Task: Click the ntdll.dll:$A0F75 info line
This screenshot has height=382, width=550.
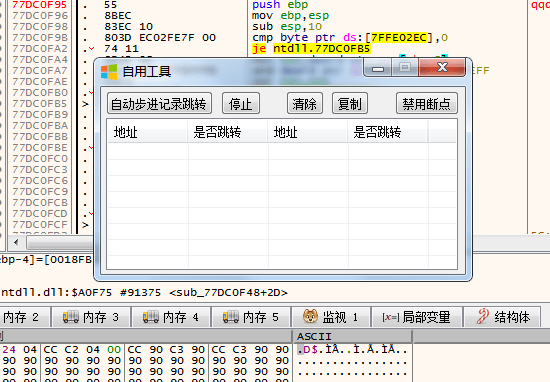Action: [144, 293]
